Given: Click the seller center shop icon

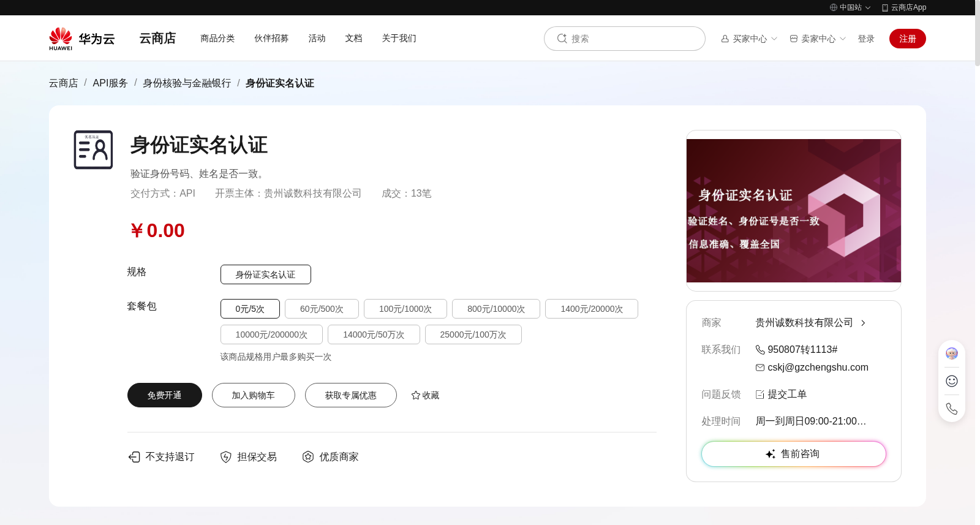Looking at the screenshot, I should pos(794,39).
